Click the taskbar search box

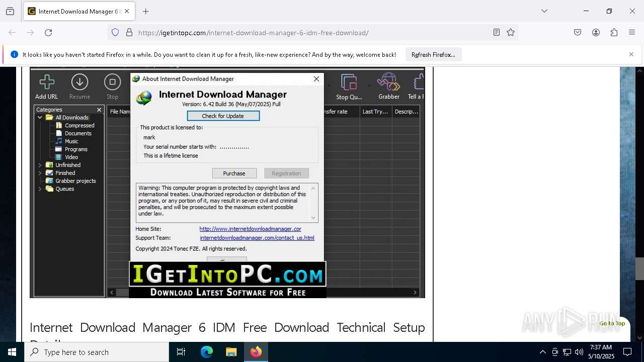[x=97, y=352]
